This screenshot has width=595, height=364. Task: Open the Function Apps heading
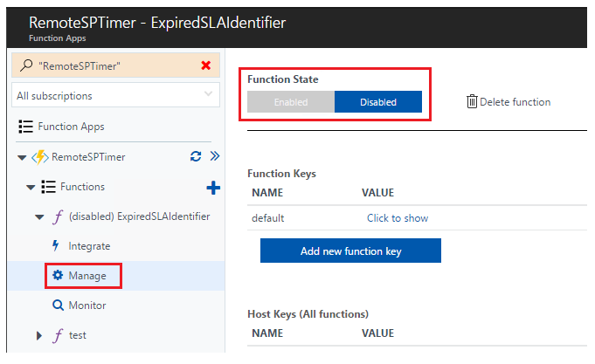coord(71,127)
